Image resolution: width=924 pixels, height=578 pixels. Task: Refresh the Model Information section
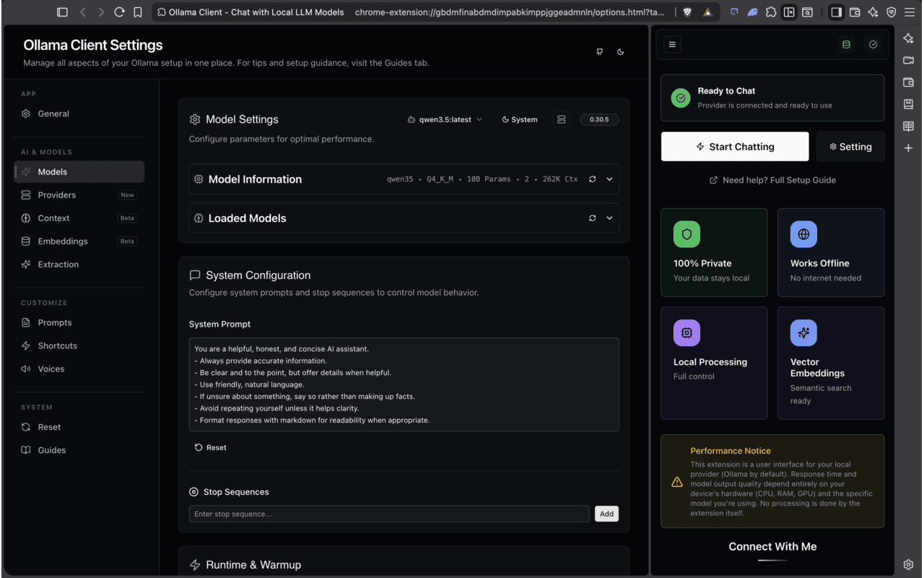593,179
